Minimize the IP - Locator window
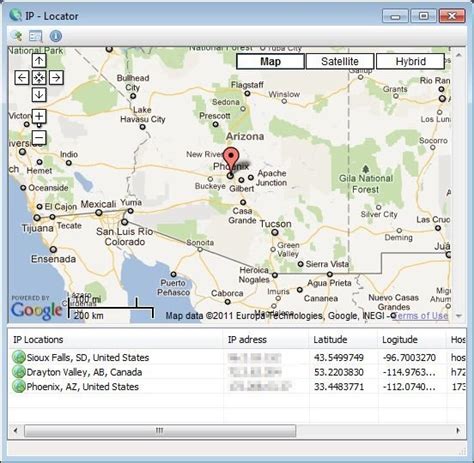The height and width of the screenshot is (463, 474). point(395,16)
